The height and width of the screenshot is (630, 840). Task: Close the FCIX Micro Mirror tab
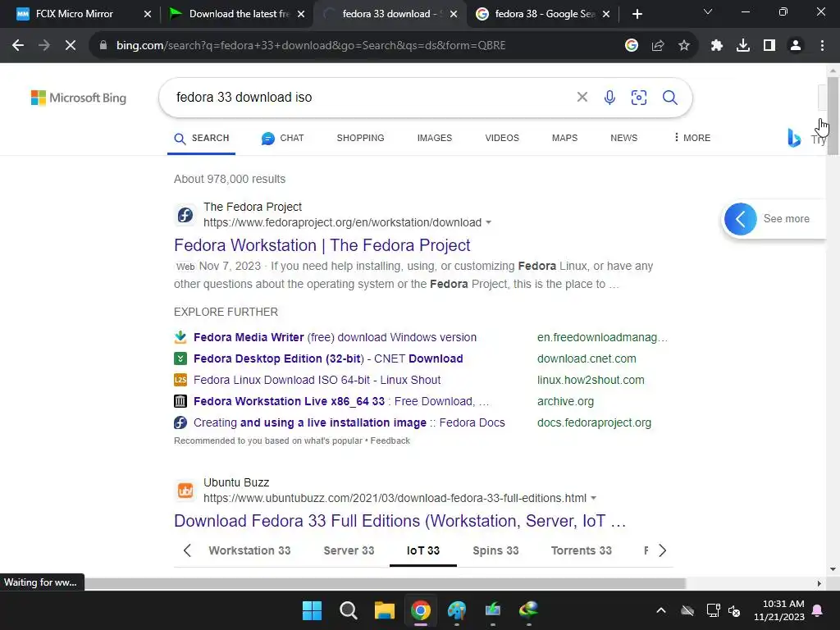pyautogui.click(x=148, y=14)
